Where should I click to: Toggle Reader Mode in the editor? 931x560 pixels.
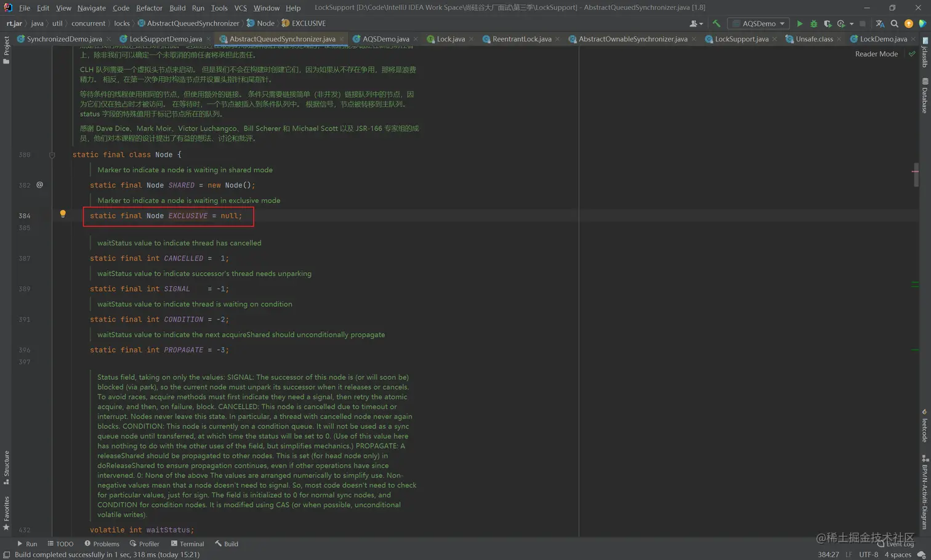[876, 54]
